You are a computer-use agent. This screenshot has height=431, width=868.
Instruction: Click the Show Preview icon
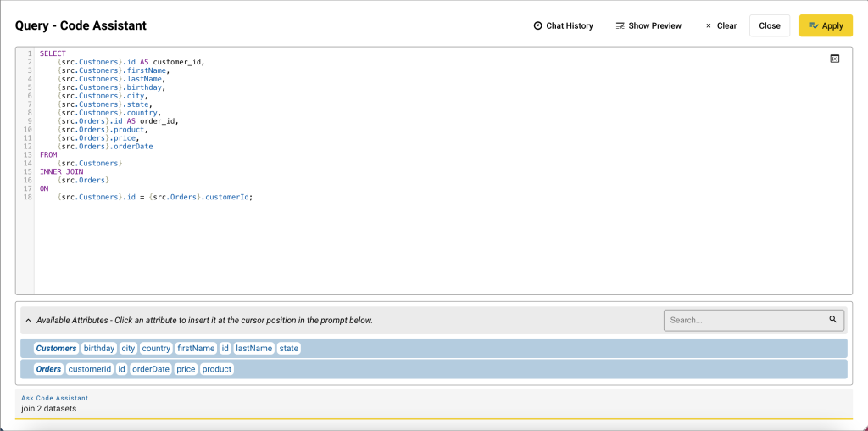coord(620,26)
